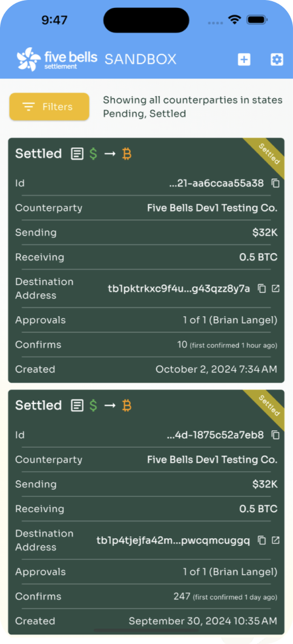Copy the Id ending in 1875c52a7eb8
The width and height of the screenshot is (293, 644).
coord(276,435)
